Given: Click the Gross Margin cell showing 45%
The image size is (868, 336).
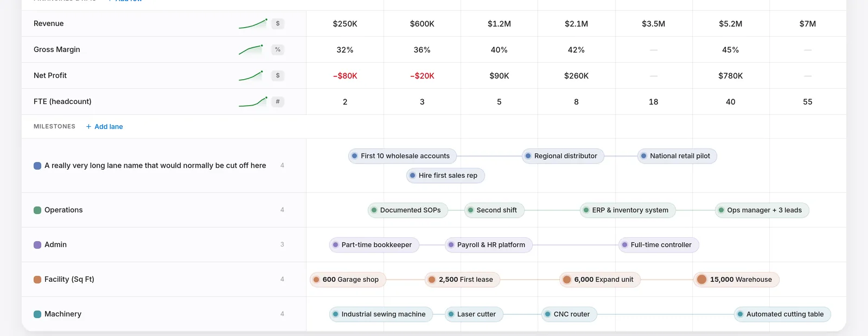Looking at the screenshot, I should tap(731, 50).
